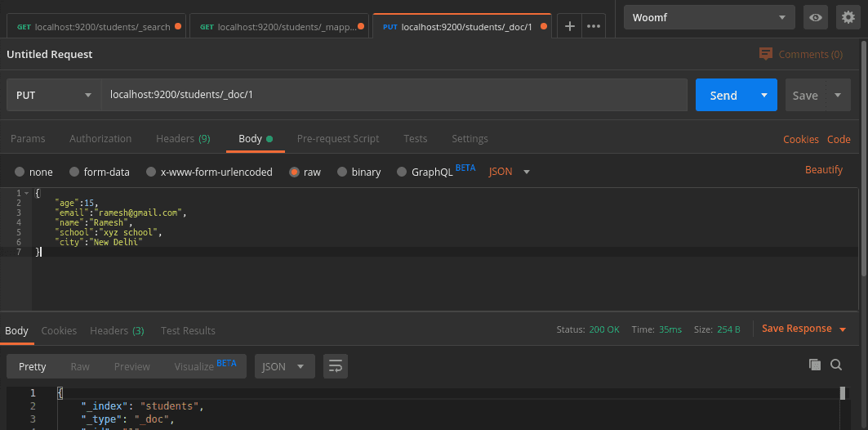Image resolution: width=868 pixels, height=430 pixels.
Task: Click the environment quick look eye icon
Action: [814, 17]
